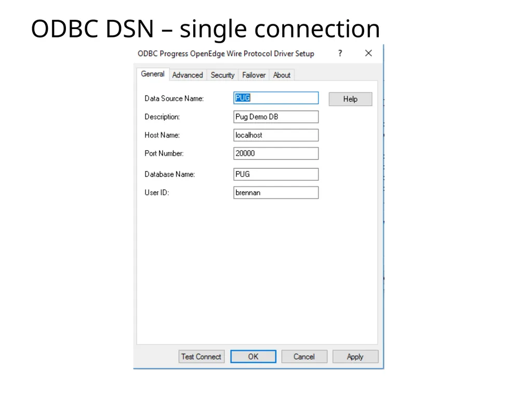
Task: Click the Database Name input field
Action: click(x=276, y=175)
